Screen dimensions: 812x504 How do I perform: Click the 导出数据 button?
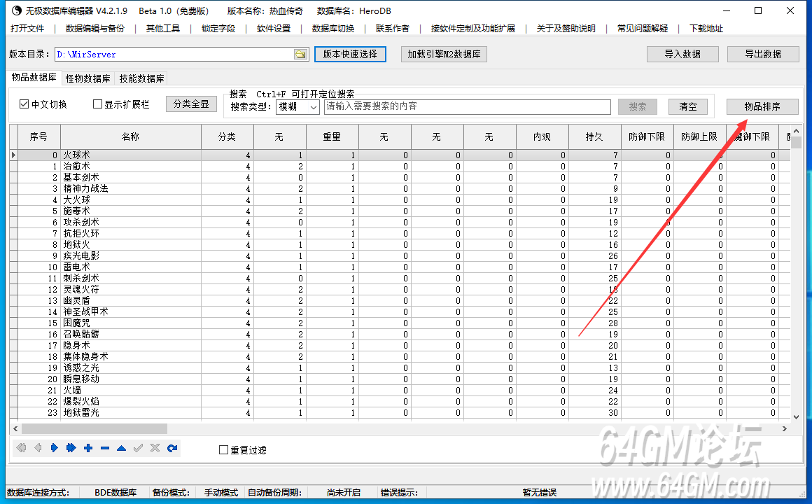pyautogui.click(x=763, y=54)
